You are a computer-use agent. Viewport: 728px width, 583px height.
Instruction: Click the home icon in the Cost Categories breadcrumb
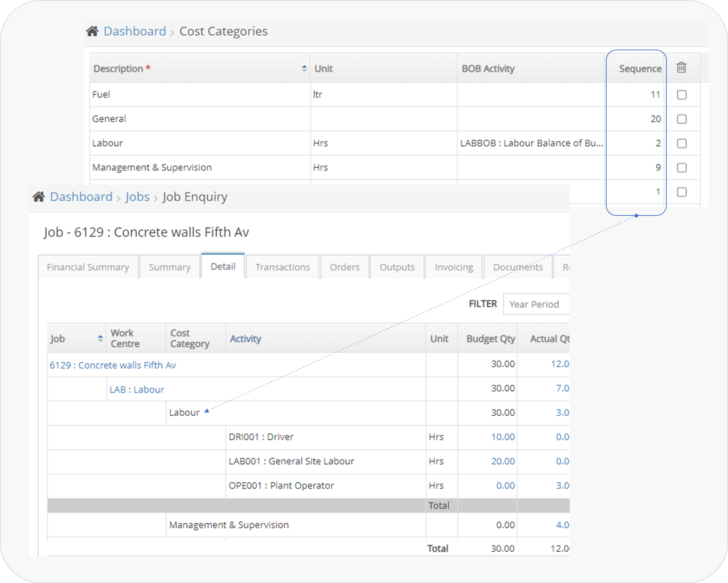click(x=92, y=31)
